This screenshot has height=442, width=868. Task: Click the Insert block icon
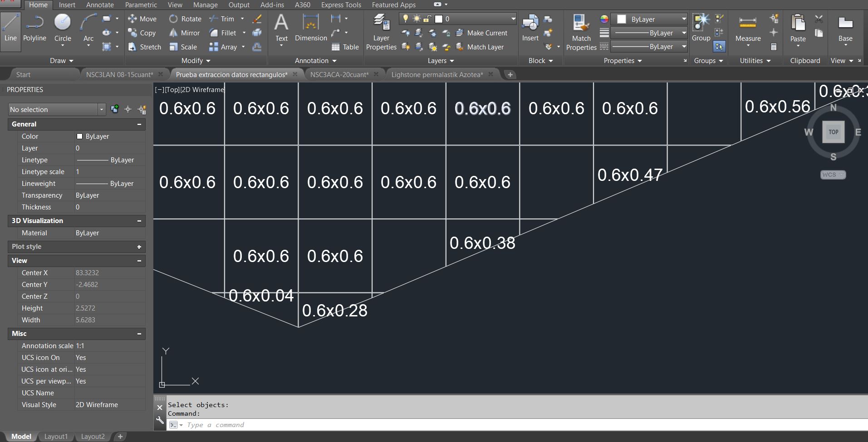click(530, 25)
